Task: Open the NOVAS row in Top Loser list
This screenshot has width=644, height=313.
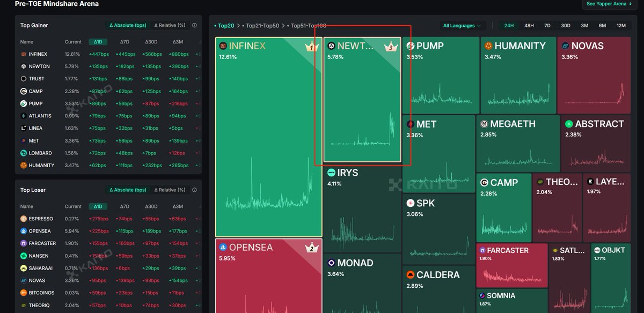Action: point(108,280)
